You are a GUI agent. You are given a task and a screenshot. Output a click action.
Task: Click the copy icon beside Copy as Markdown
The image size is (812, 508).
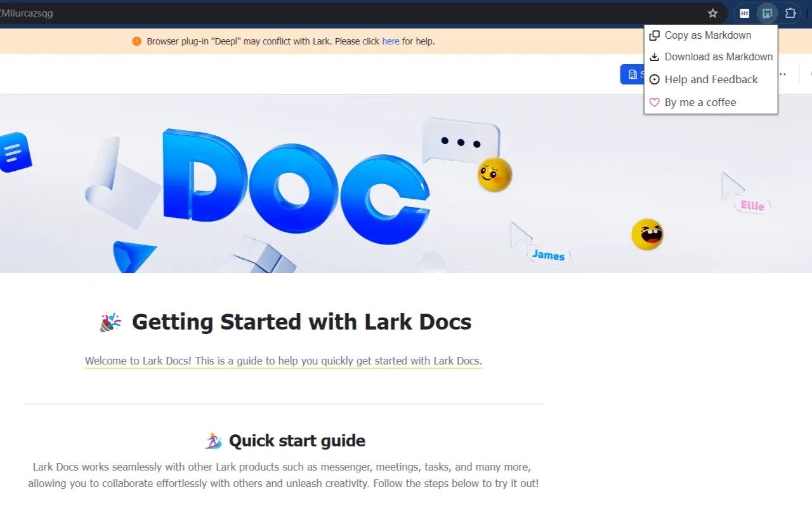pyautogui.click(x=654, y=35)
